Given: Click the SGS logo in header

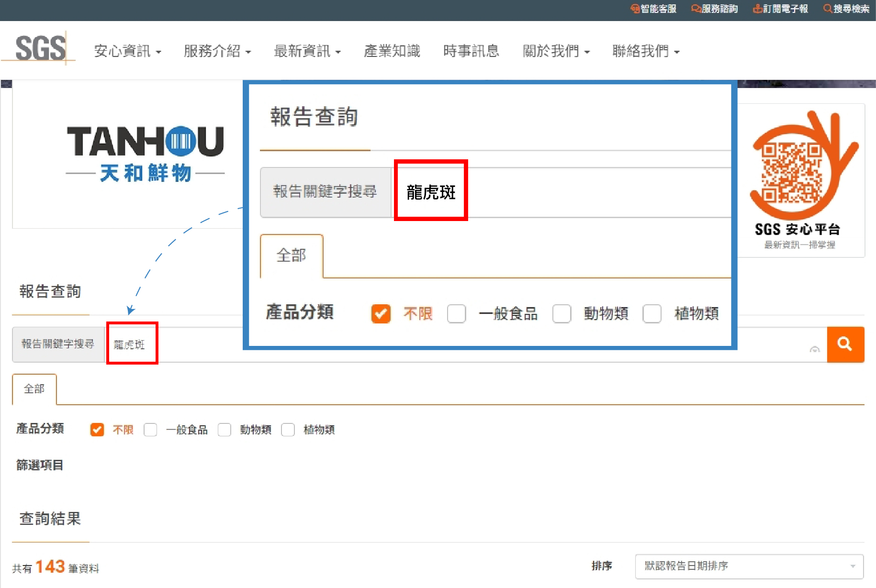Looking at the screenshot, I should 39,48.
